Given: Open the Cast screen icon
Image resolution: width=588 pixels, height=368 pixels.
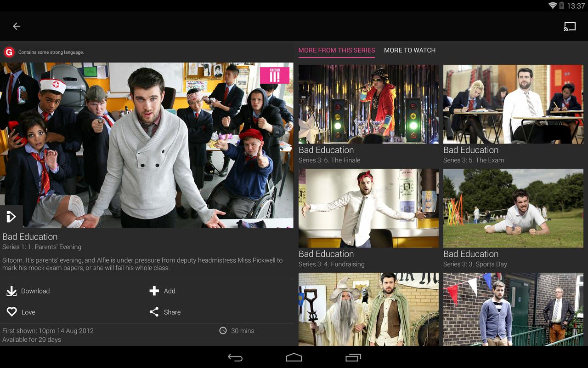Looking at the screenshot, I should coord(570,26).
